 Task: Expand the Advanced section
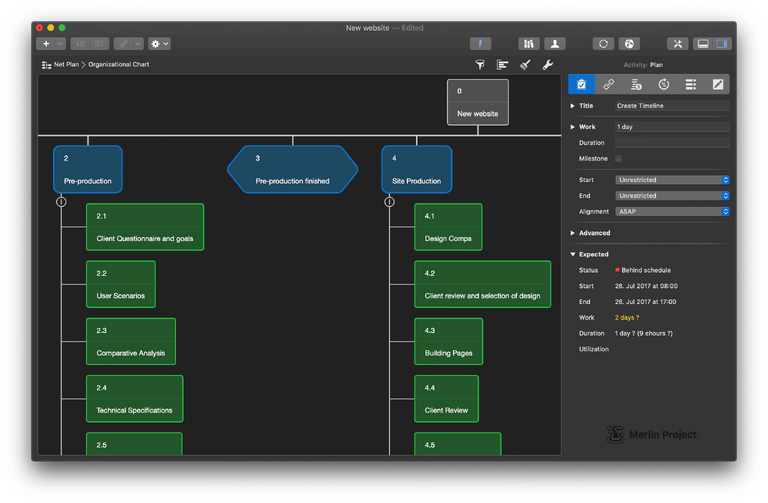pyautogui.click(x=573, y=233)
